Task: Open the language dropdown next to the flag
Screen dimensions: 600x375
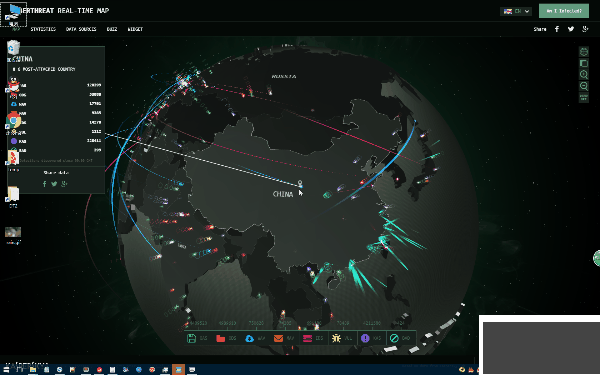Action: pyautogui.click(x=516, y=11)
